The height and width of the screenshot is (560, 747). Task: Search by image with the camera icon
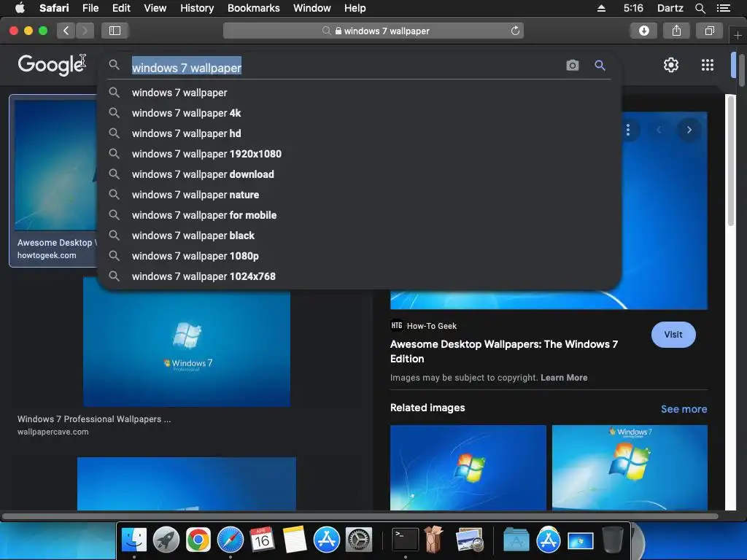coord(573,65)
